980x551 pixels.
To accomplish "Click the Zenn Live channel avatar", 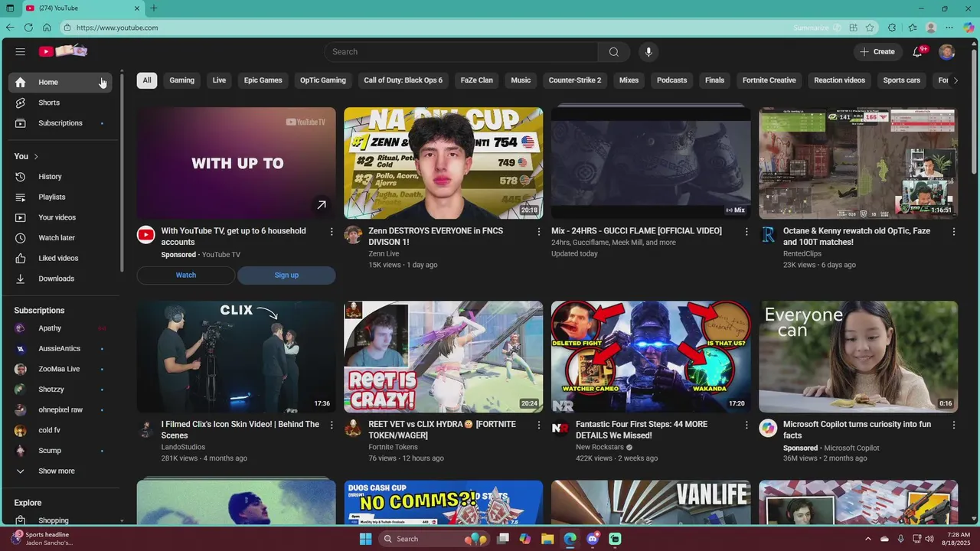I will pyautogui.click(x=353, y=234).
